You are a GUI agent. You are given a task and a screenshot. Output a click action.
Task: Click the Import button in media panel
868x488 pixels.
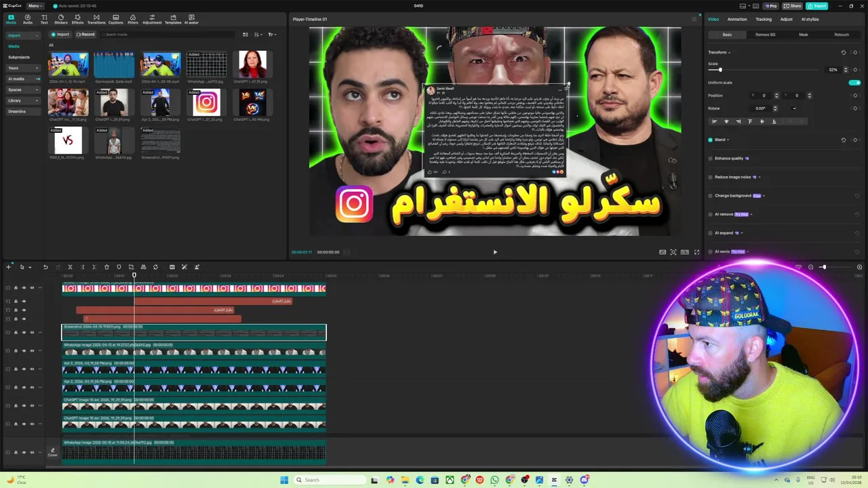60,35
